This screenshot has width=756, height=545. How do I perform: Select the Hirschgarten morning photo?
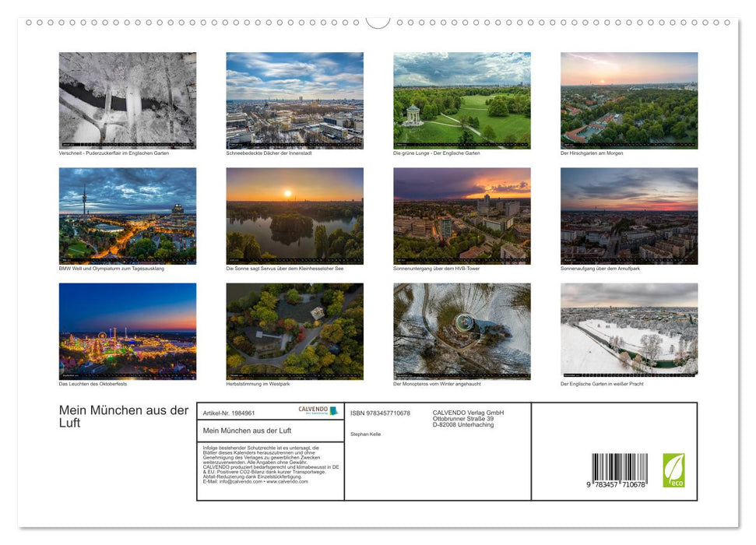[629, 100]
